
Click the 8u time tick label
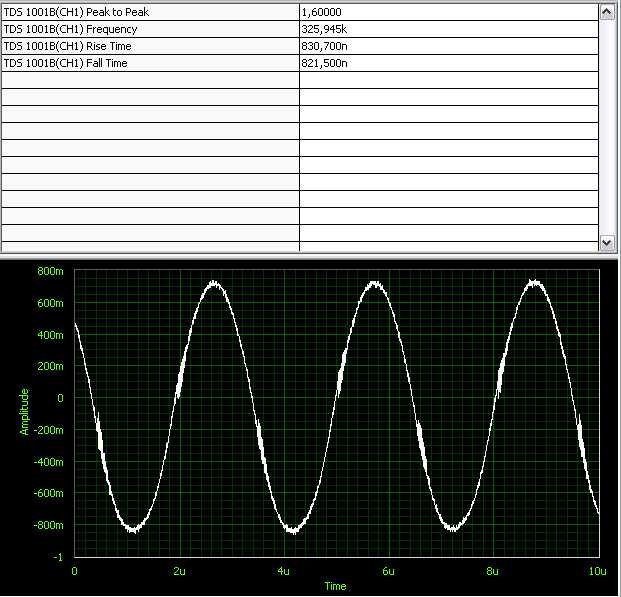(492, 571)
